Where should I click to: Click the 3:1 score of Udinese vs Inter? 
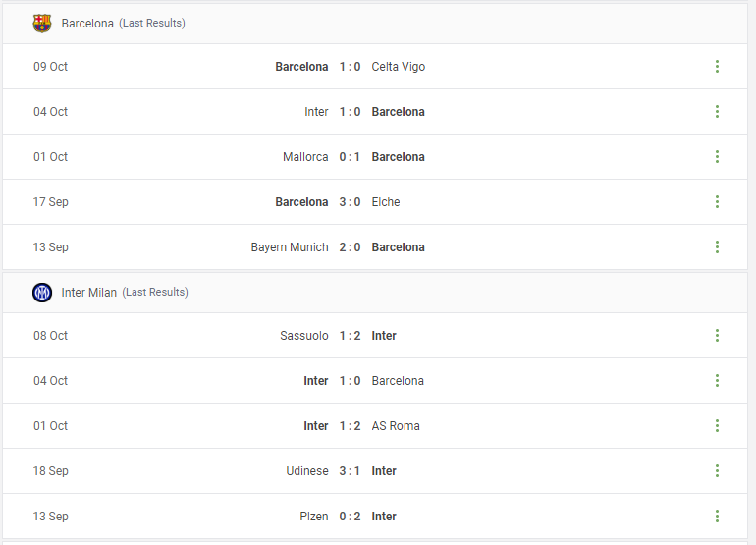(350, 471)
